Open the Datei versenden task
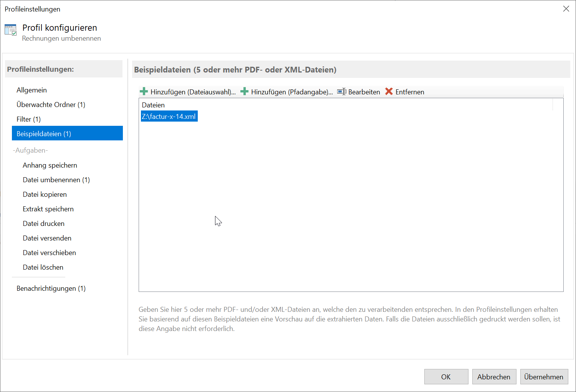This screenshot has width=576, height=392. 47,238
